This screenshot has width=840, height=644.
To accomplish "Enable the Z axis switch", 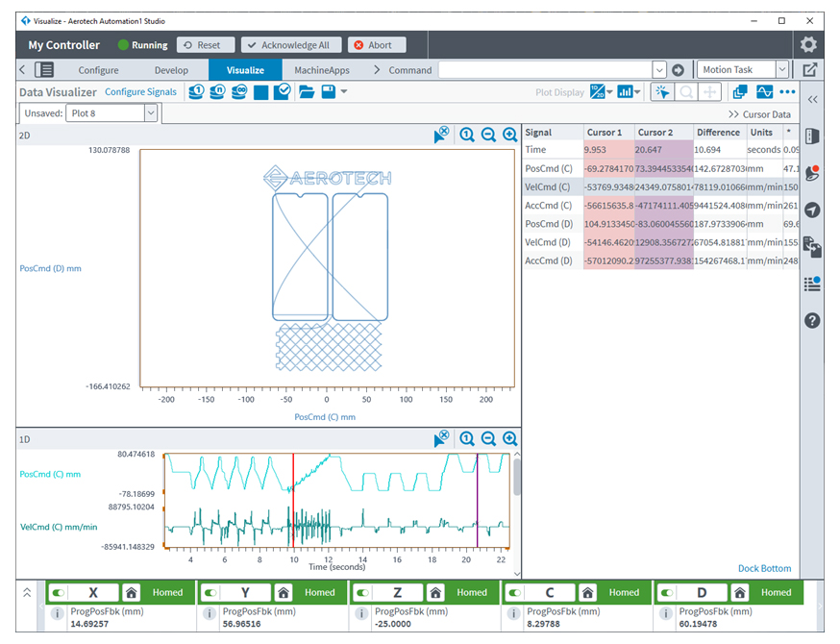I will pos(359,592).
